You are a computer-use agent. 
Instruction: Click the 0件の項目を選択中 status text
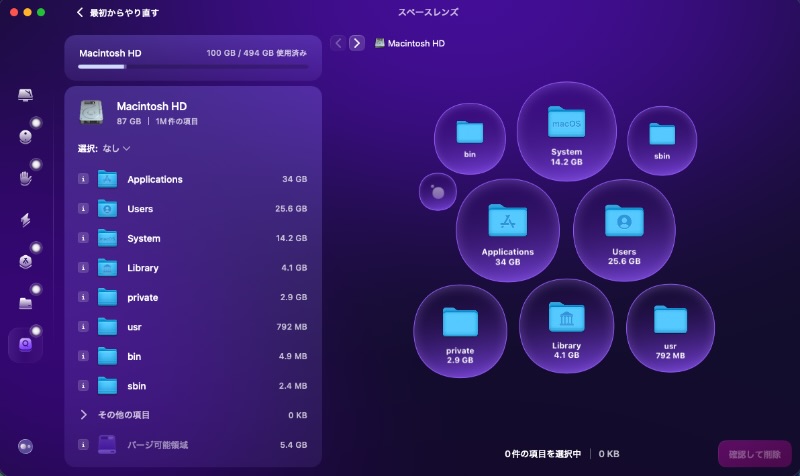click(x=542, y=454)
